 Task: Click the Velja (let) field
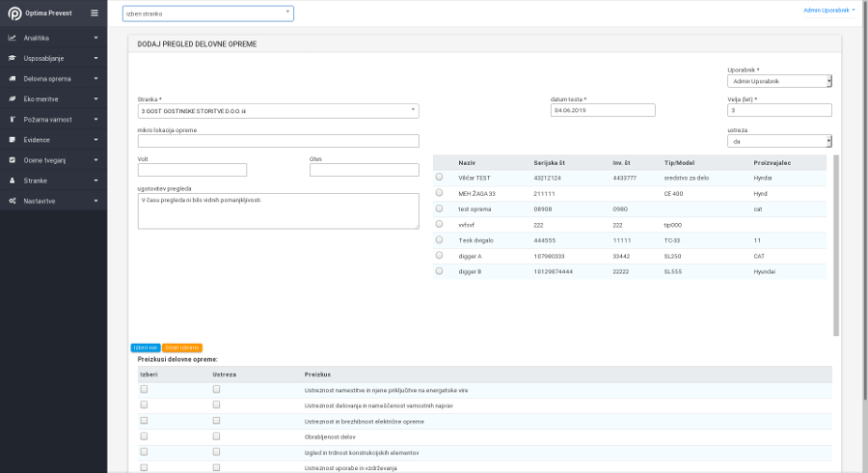pos(779,110)
